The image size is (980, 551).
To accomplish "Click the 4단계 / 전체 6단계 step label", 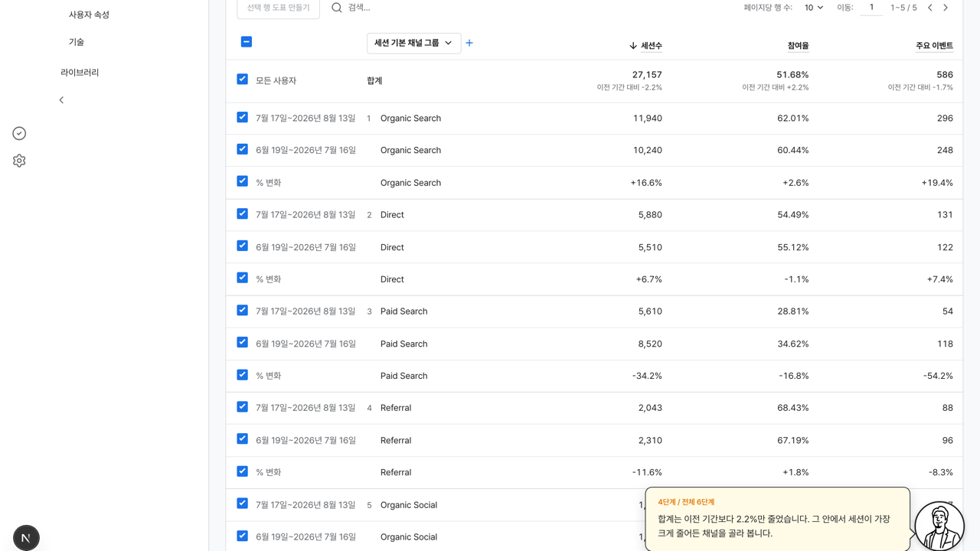I will (686, 502).
